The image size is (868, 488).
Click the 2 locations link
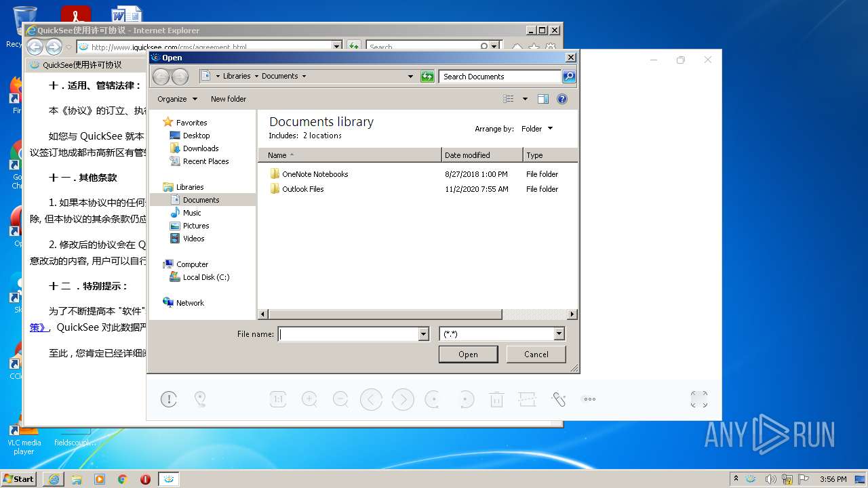[322, 136]
